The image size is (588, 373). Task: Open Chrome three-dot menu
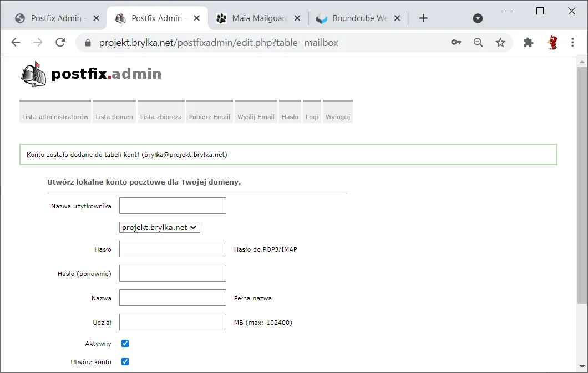point(572,42)
